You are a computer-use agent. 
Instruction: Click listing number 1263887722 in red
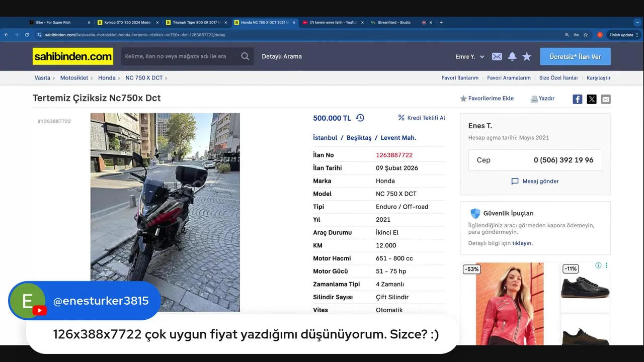394,155
